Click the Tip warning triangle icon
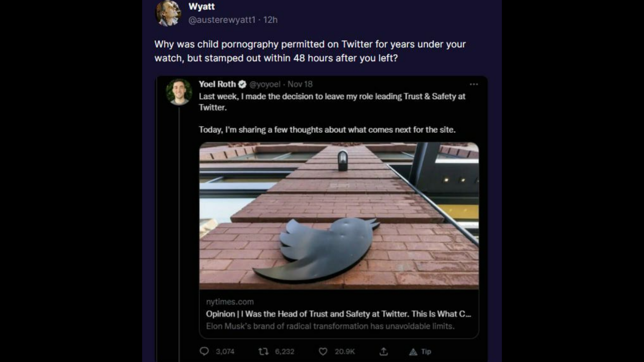This screenshot has width=644, height=362. click(x=413, y=352)
